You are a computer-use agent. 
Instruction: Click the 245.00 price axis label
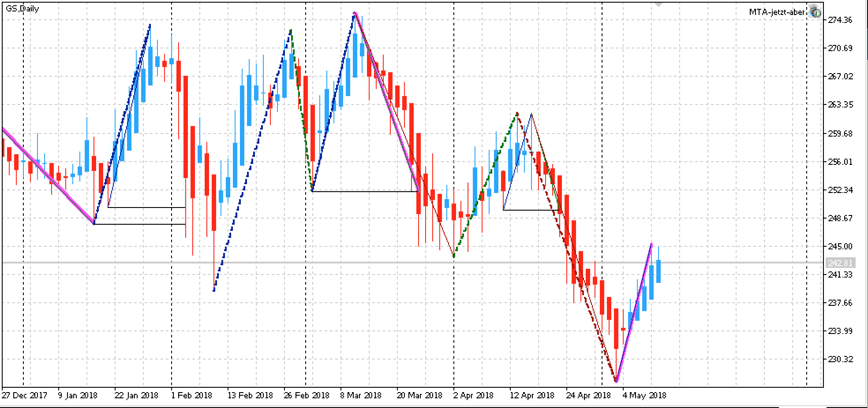[840, 246]
